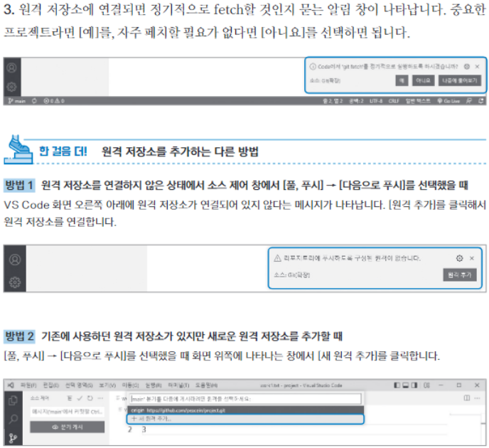Toggle primary sidebar layout icon in title bar
Viewport: 489px width, 448px height.
[397, 385]
